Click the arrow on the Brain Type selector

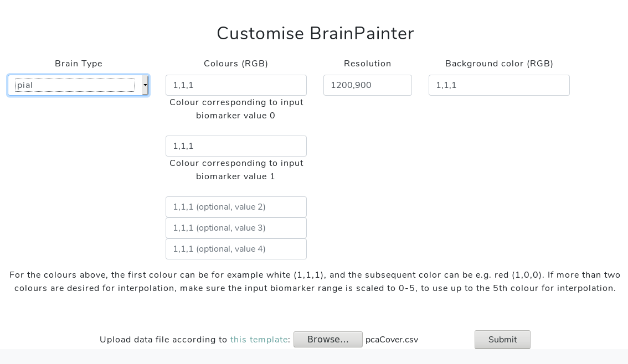tap(145, 85)
